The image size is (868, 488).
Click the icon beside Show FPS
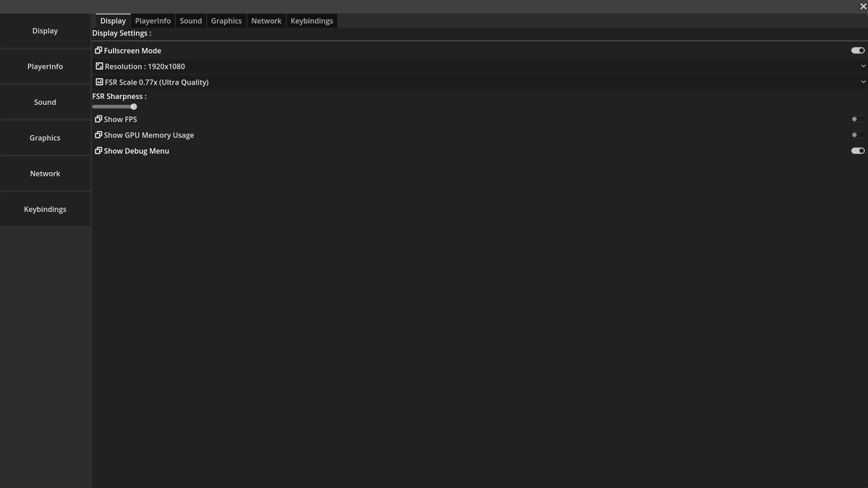(98, 119)
